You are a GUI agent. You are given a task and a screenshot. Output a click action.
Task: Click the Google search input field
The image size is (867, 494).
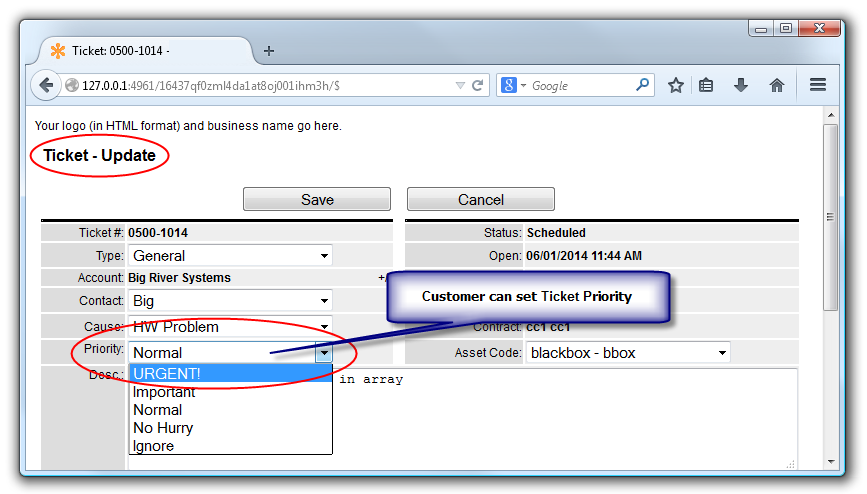coord(580,86)
